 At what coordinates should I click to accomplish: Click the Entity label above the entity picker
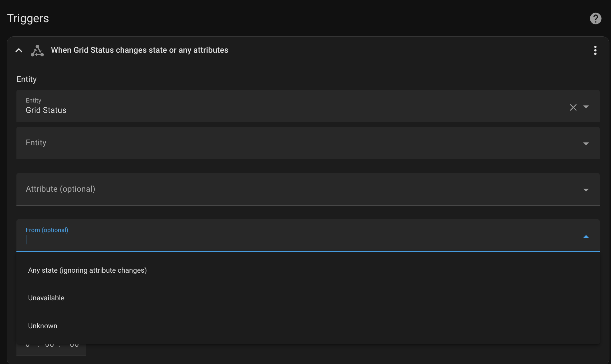(26, 79)
